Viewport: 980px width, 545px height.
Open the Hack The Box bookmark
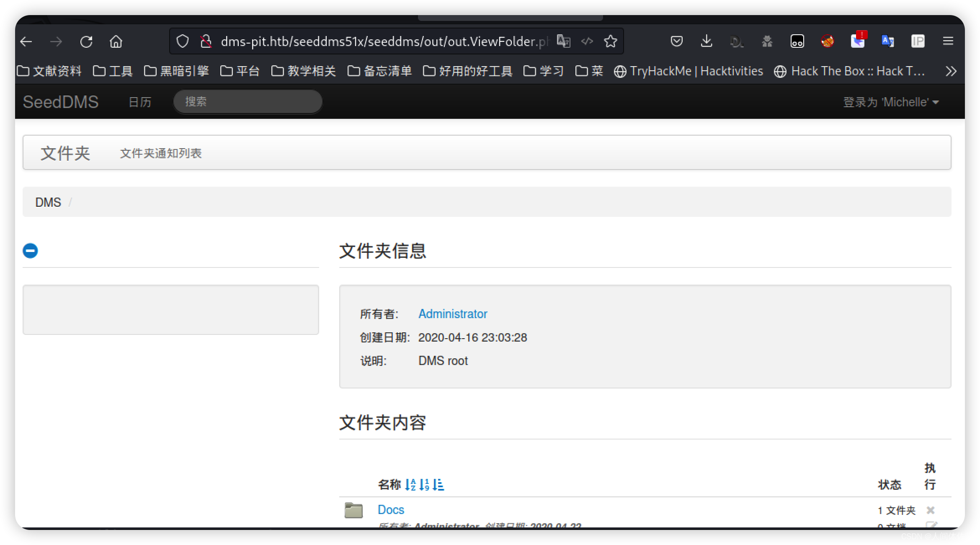pos(850,71)
